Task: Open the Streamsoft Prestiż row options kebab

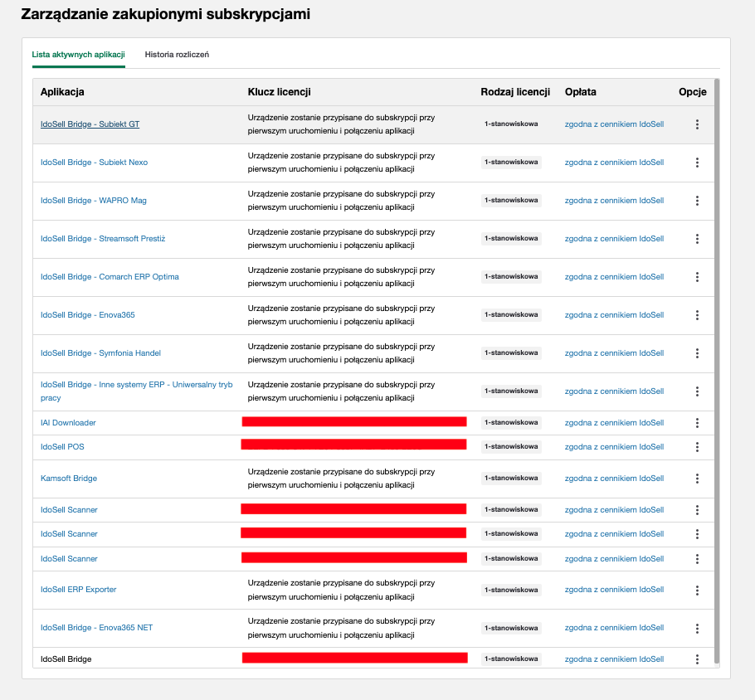Action: tap(697, 239)
